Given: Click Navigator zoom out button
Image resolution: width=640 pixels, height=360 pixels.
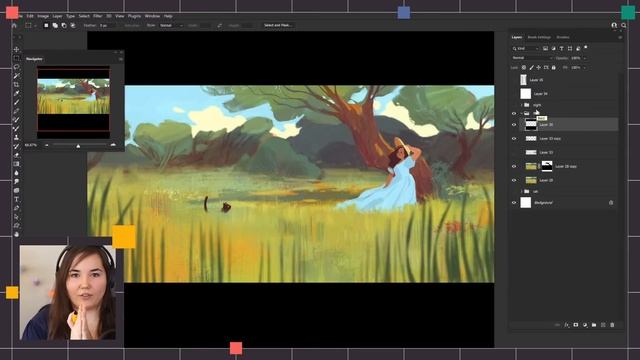Looking at the screenshot, I should coord(47,145).
